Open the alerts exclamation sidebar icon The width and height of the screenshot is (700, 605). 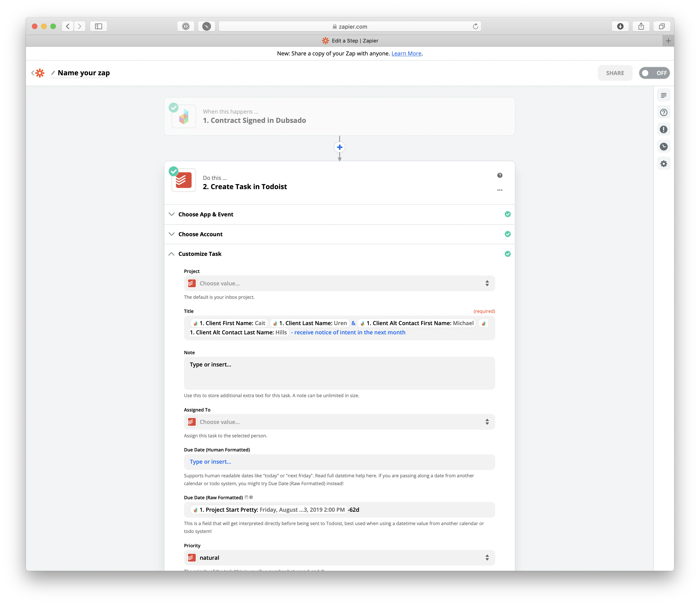click(x=664, y=130)
